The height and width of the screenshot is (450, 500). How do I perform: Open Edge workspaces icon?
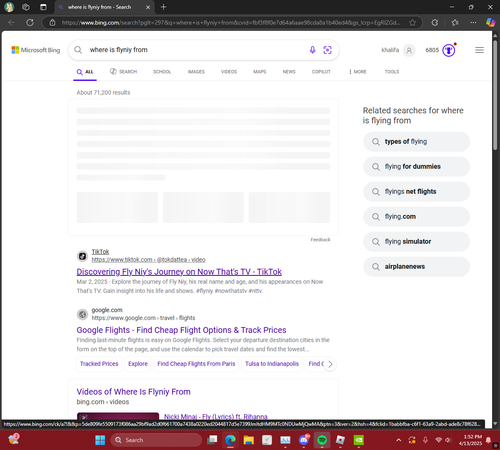click(x=26, y=7)
